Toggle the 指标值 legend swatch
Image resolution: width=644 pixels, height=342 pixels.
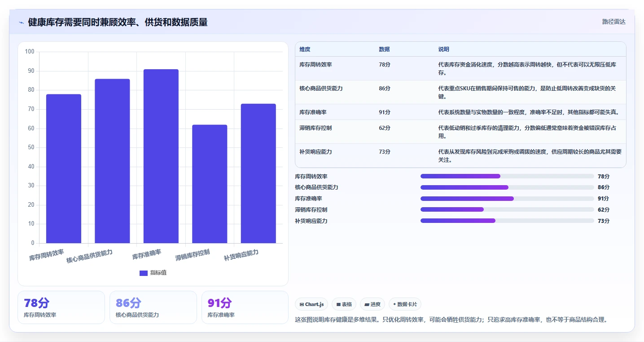point(144,273)
